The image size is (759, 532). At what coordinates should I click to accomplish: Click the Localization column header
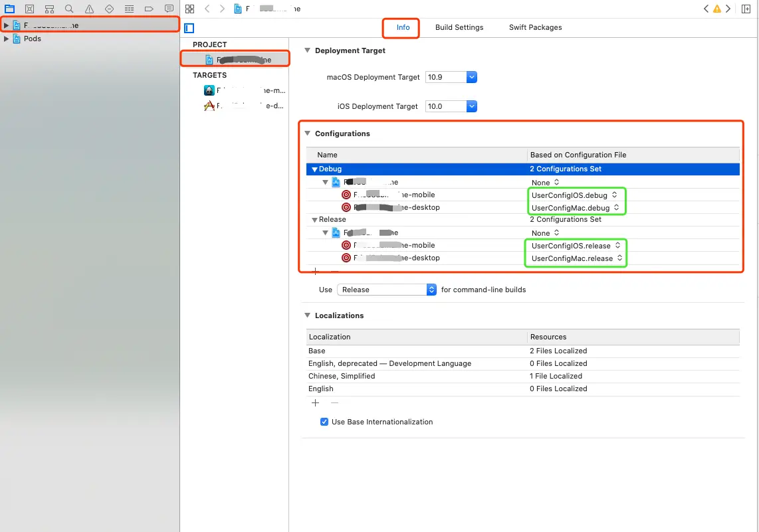416,337
